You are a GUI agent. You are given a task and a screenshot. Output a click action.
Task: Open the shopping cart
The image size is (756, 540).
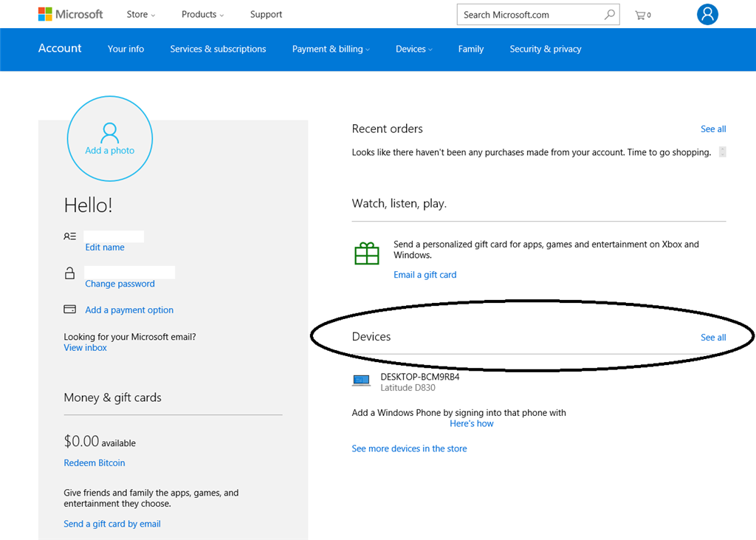(x=643, y=15)
